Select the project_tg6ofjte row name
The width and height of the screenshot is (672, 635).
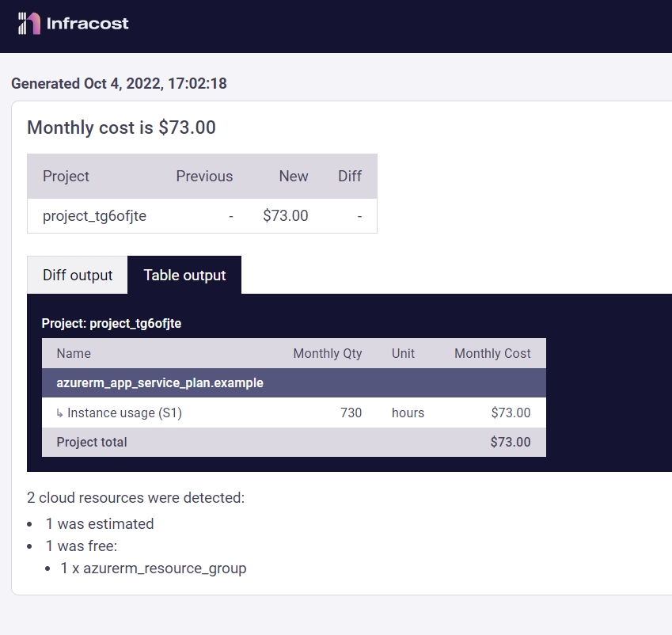pyautogui.click(x=94, y=216)
